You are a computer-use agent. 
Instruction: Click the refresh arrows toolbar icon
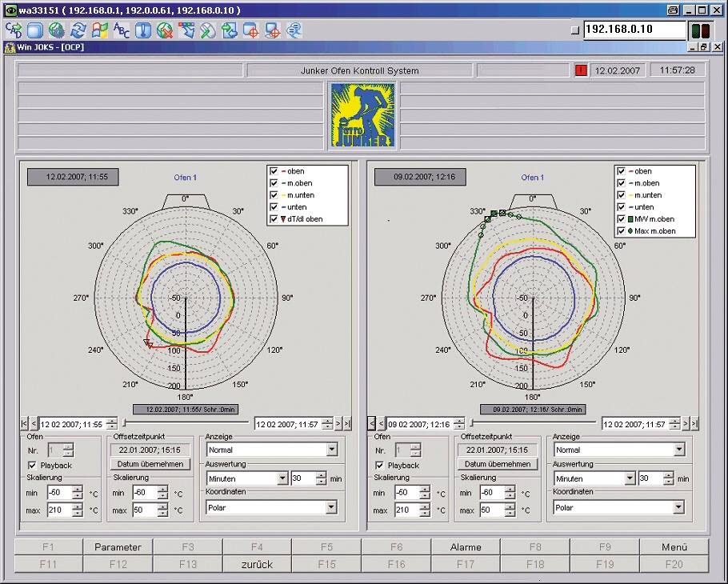tap(78, 30)
